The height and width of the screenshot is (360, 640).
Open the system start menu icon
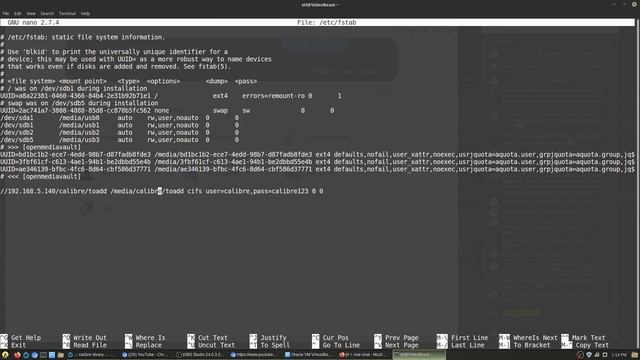tap(5, 355)
